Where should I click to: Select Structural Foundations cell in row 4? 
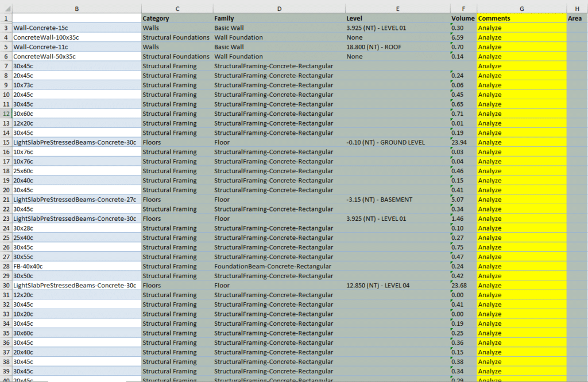[x=177, y=37]
